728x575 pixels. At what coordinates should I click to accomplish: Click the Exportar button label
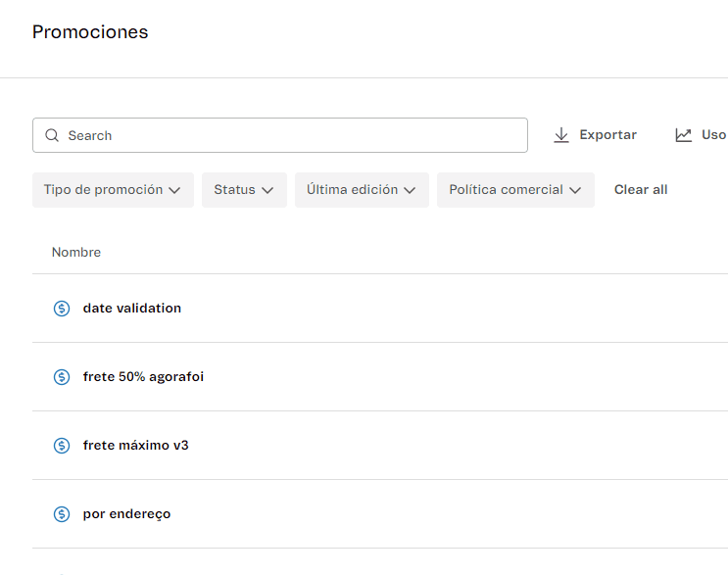(x=607, y=135)
